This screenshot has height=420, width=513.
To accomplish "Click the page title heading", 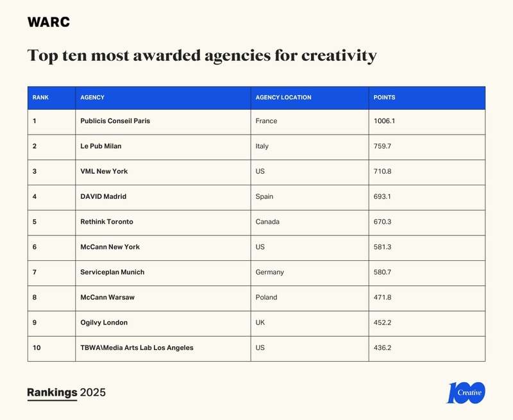I will tap(201, 56).
